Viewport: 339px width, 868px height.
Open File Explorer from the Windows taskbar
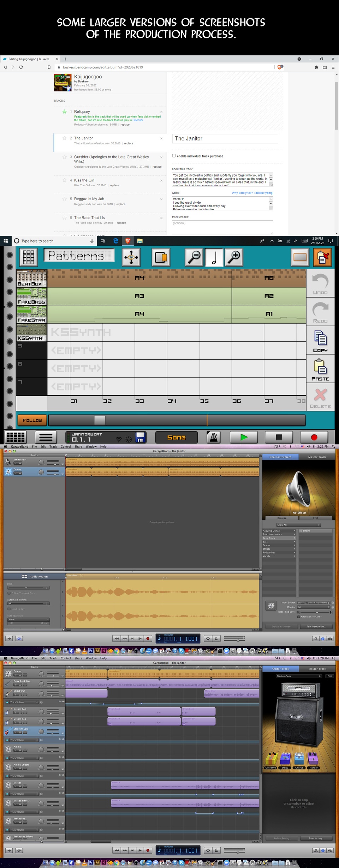(x=140, y=241)
